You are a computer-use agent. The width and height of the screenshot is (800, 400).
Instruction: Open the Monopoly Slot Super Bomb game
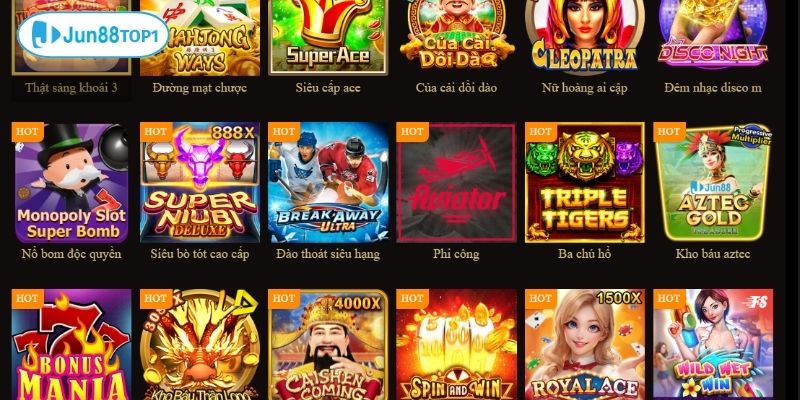click(71, 182)
